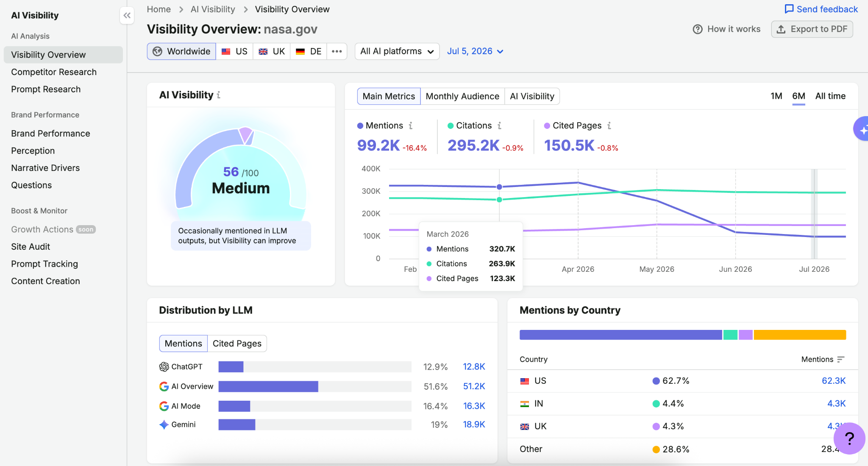
Task: Click the March 2026 Mentions data point
Action: coord(499,187)
